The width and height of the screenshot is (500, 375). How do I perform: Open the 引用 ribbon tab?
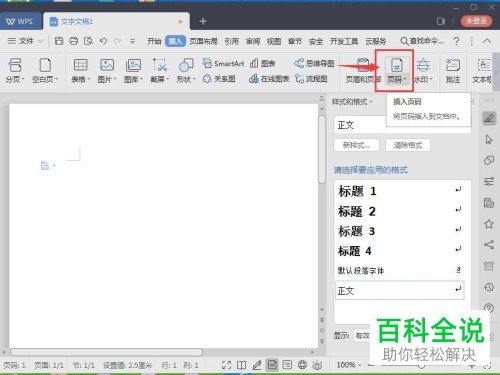[x=231, y=41]
